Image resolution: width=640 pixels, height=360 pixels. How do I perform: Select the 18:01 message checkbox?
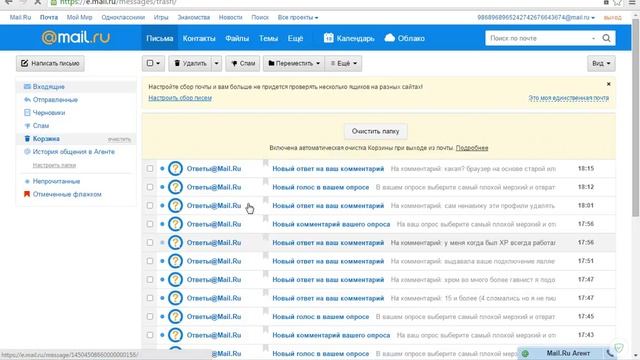pos(150,205)
